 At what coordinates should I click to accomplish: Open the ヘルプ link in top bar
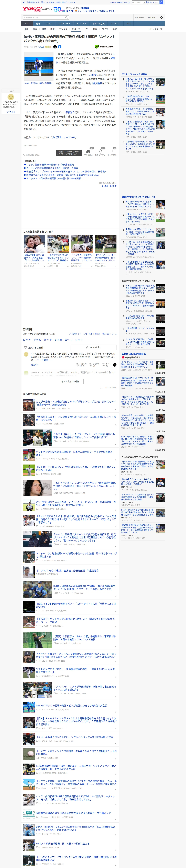click(x=127, y=2)
